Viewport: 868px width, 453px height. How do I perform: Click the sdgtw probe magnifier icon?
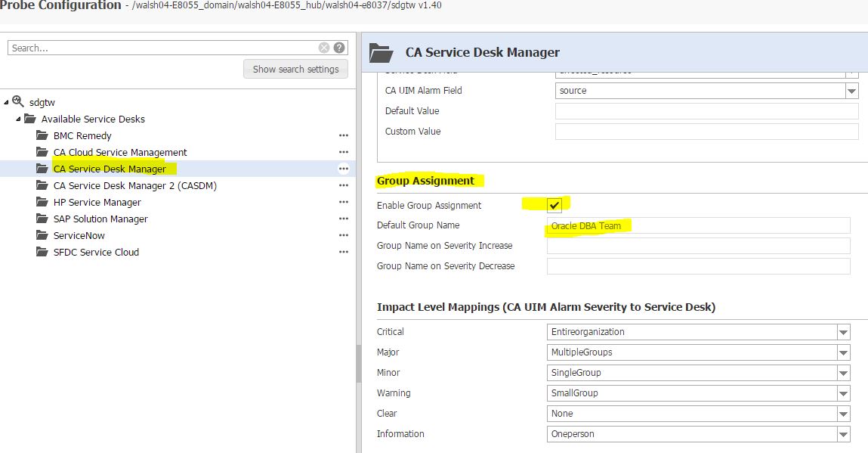[17, 101]
